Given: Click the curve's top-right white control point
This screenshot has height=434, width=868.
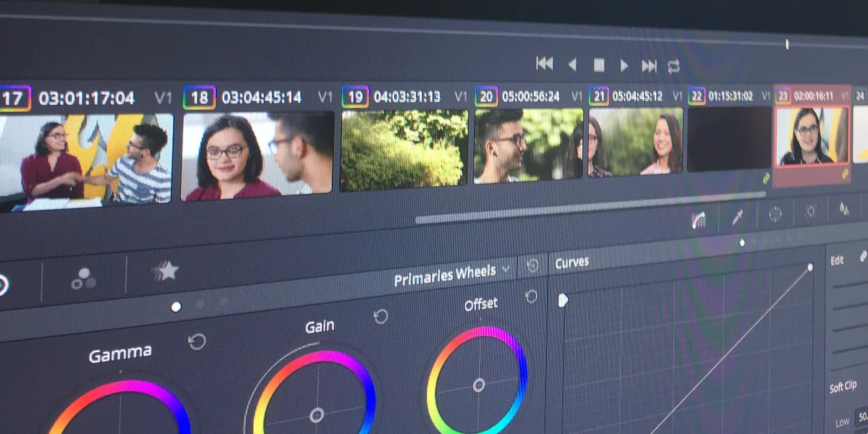Looking at the screenshot, I should click(810, 267).
